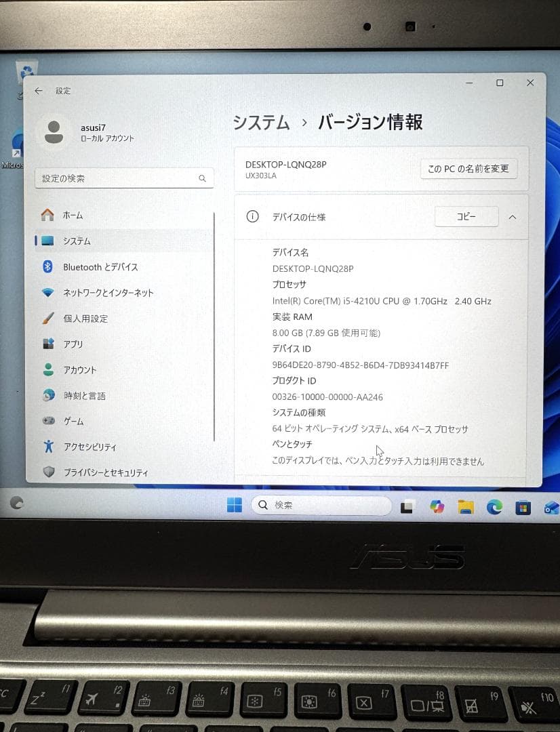Open the 時刻と言語 settings section
This screenshot has height=732, width=560.
pos(86,396)
